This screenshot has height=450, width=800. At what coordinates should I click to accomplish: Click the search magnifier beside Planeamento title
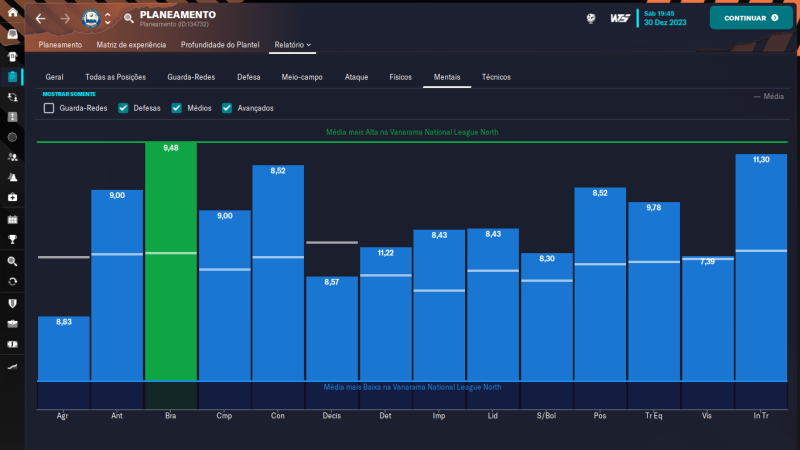pos(128,19)
